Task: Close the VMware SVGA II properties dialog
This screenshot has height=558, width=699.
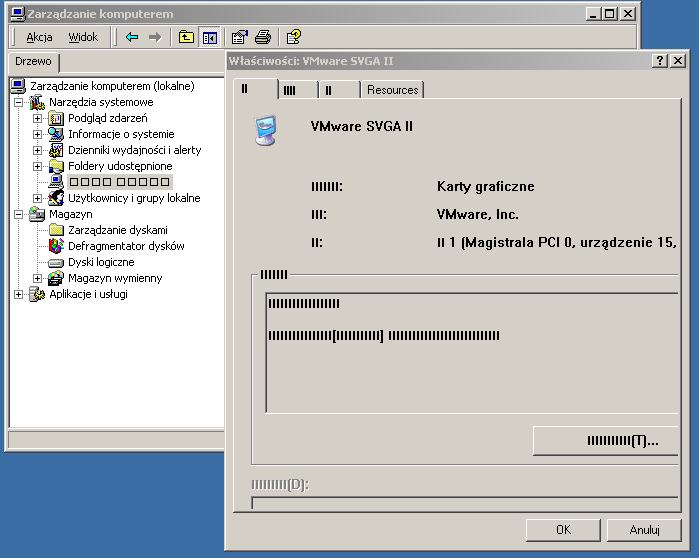Action: tap(678, 61)
